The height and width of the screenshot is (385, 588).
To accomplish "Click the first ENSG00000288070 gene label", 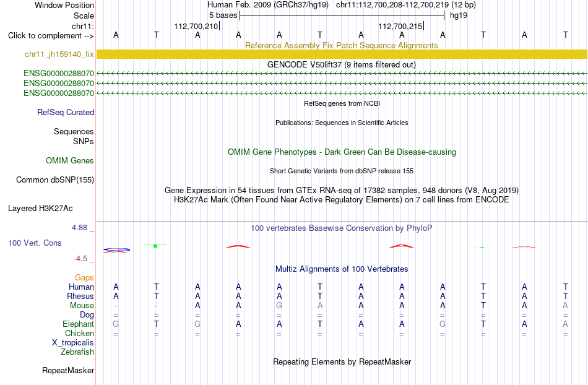I will 59,73.
